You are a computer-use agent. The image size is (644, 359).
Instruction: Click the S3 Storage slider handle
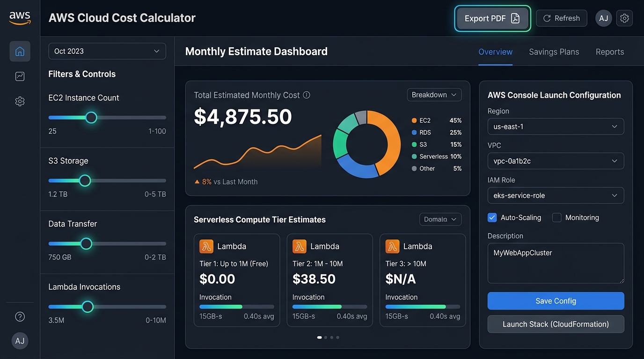point(85,180)
